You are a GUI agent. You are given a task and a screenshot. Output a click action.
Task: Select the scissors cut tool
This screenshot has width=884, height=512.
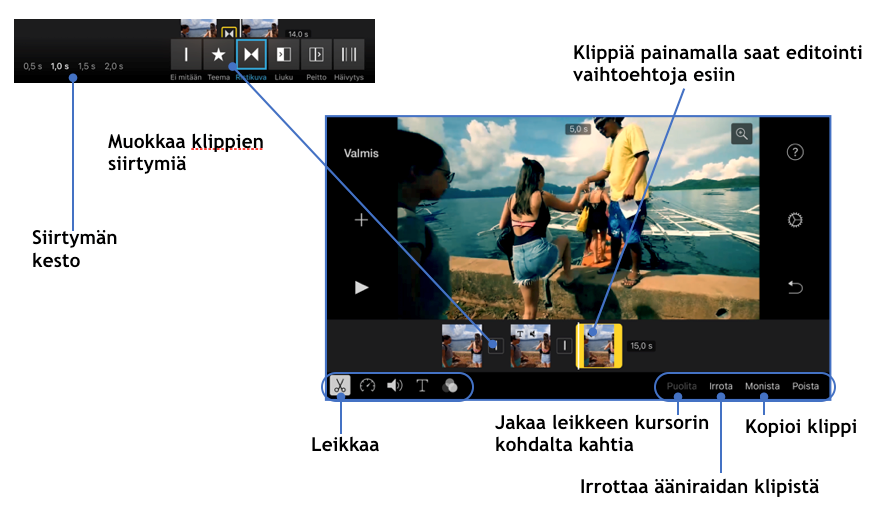pyautogui.click(x=340, y=386)
